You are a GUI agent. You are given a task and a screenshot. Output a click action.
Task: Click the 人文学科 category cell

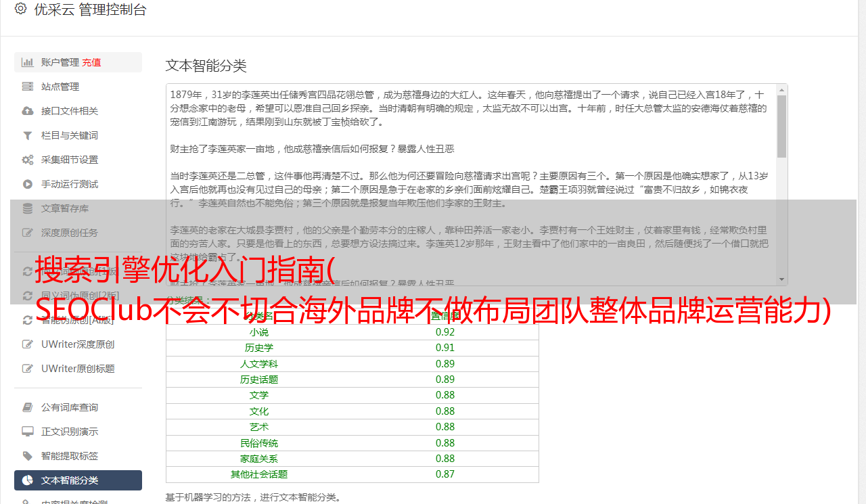tap(259, 364)
